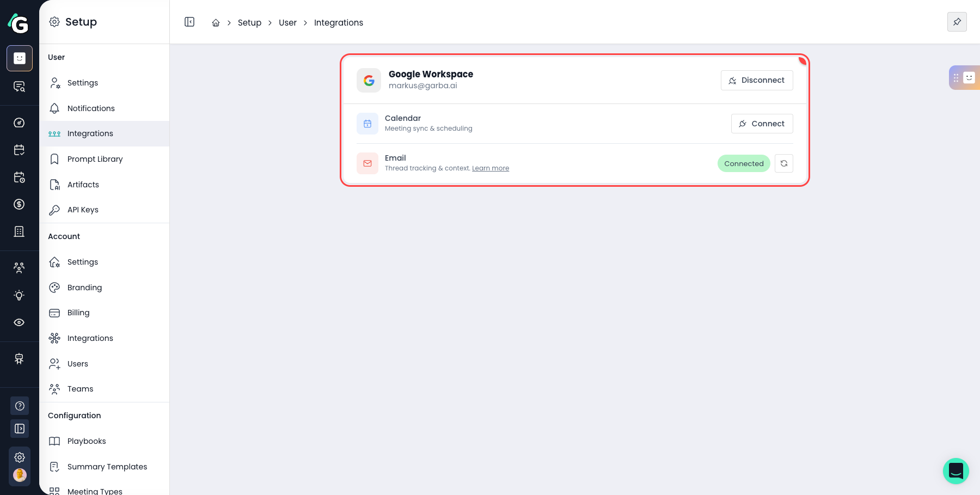The image size is (980, 495).
Task: Click the home icon in breadcrumb
Action: [x=216, y=23]
